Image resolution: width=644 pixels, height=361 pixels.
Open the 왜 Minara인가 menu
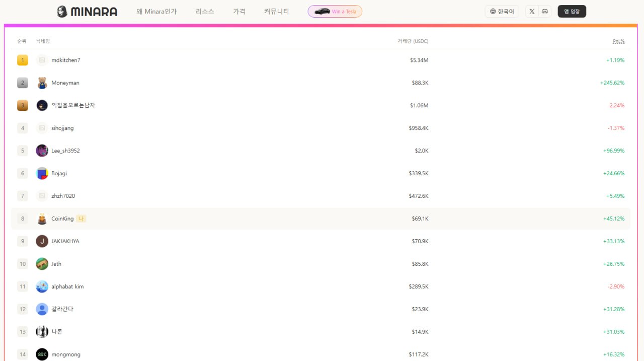156,11
